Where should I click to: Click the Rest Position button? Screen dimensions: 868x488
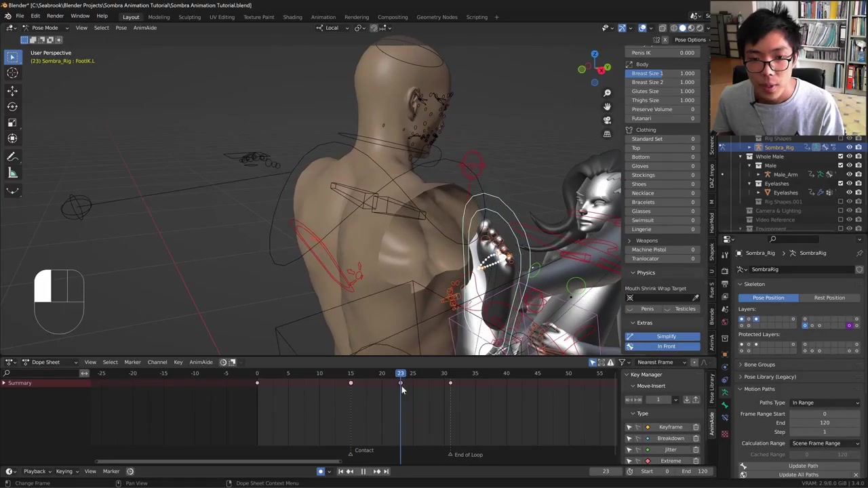click(x=829, y=298)
